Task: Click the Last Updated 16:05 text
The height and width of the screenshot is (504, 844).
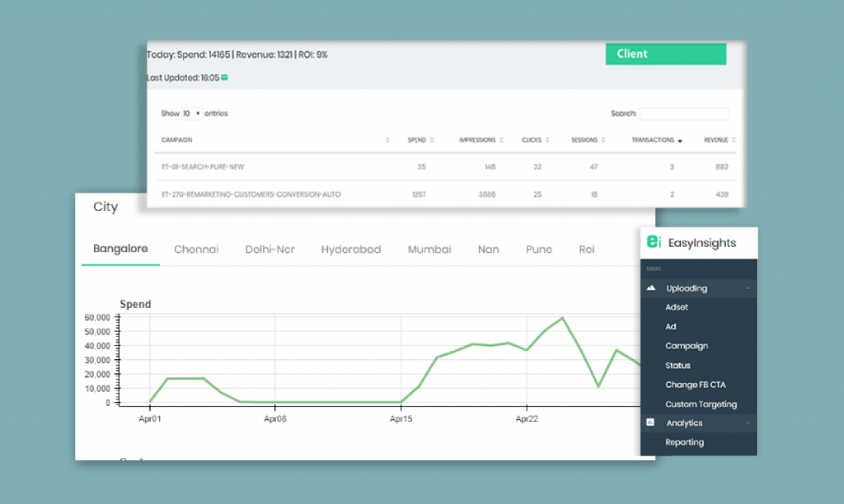Action: pyautogui.click(x=183, y=77)
